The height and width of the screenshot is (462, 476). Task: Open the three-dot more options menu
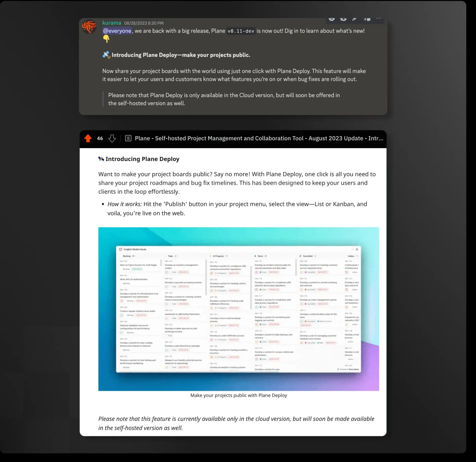point(378,18)
